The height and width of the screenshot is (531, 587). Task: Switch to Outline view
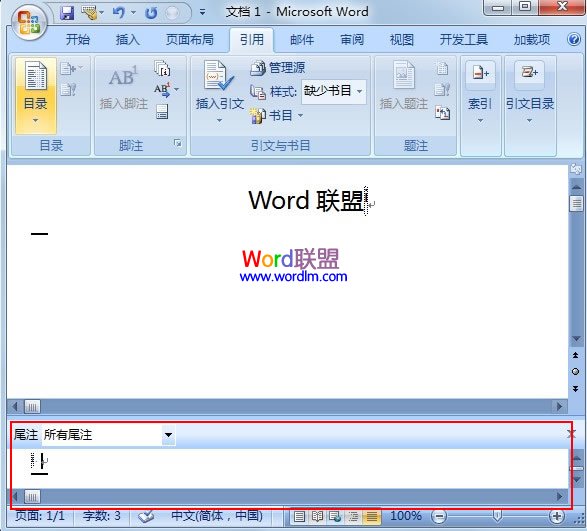pos(353,517)
